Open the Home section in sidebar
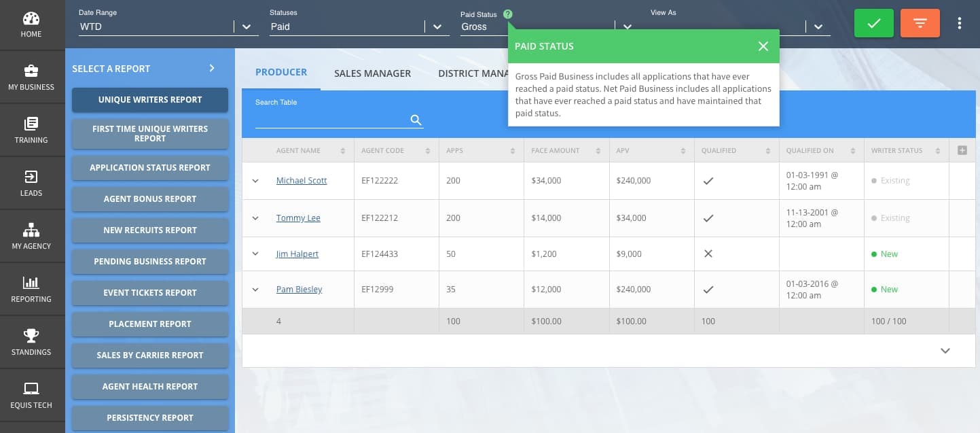 point(31,24)
